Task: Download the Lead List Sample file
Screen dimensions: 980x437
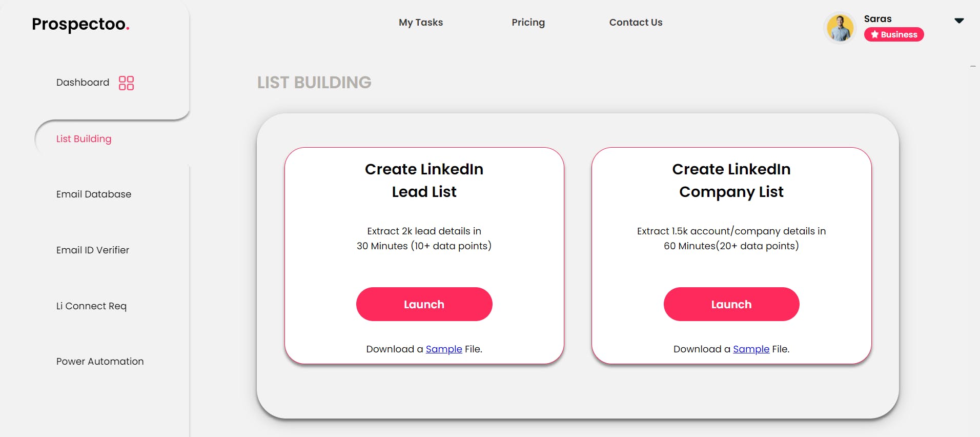Action: pyautogui.click(x=444, y=349)
